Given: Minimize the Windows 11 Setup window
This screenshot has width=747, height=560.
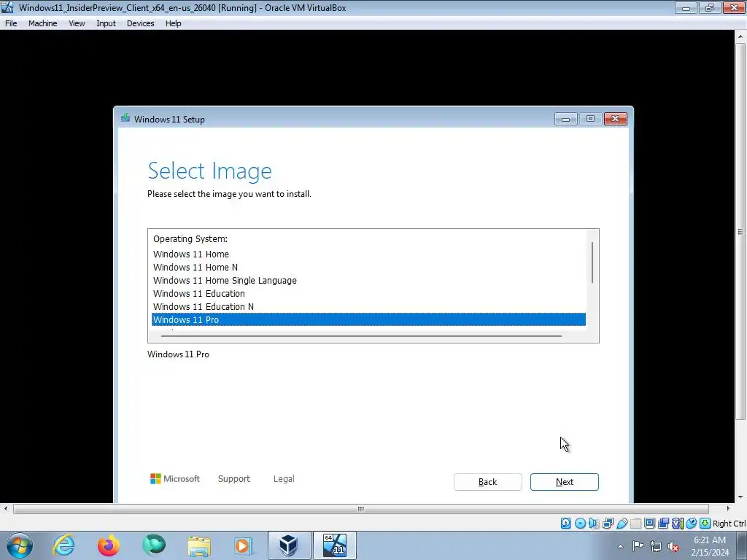Looking at the screenshot, I should (x=566, y=119).
